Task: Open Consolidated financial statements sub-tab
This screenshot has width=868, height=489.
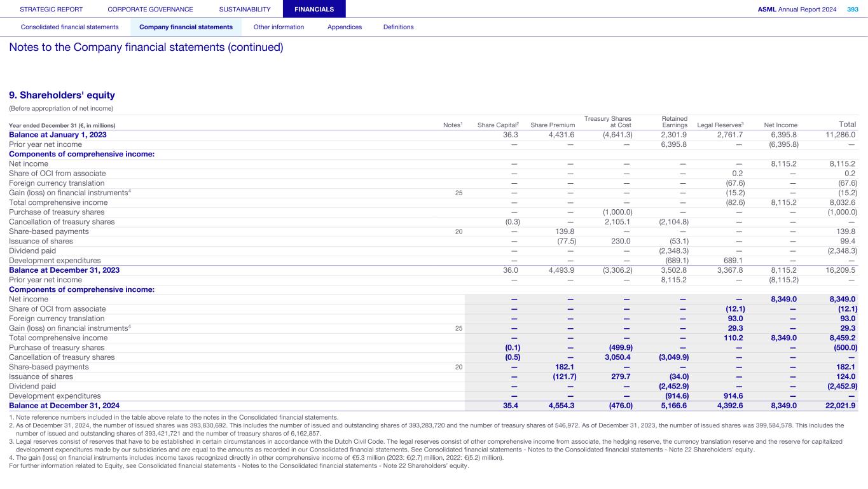Action: 70,27
